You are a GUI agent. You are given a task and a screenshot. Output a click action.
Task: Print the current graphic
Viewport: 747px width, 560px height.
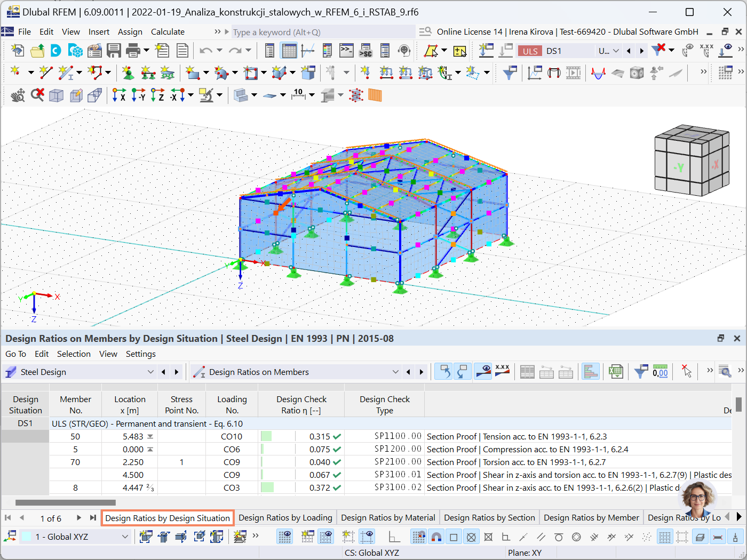click(x=132, y=51)
